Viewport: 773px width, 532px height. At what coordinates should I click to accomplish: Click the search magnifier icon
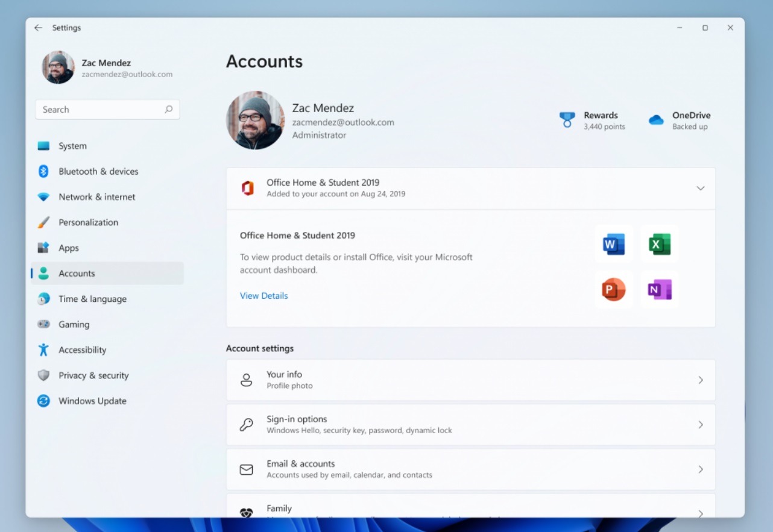coord(168,110)
